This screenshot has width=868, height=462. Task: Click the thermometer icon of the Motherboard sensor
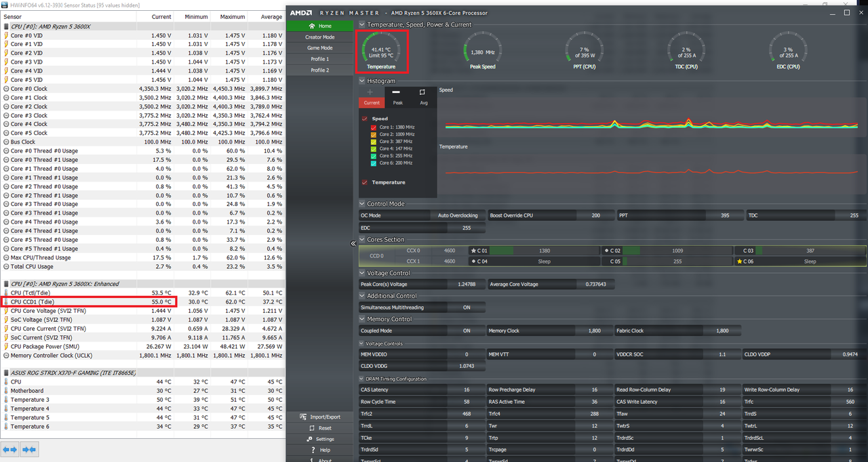tap(6, 391)
